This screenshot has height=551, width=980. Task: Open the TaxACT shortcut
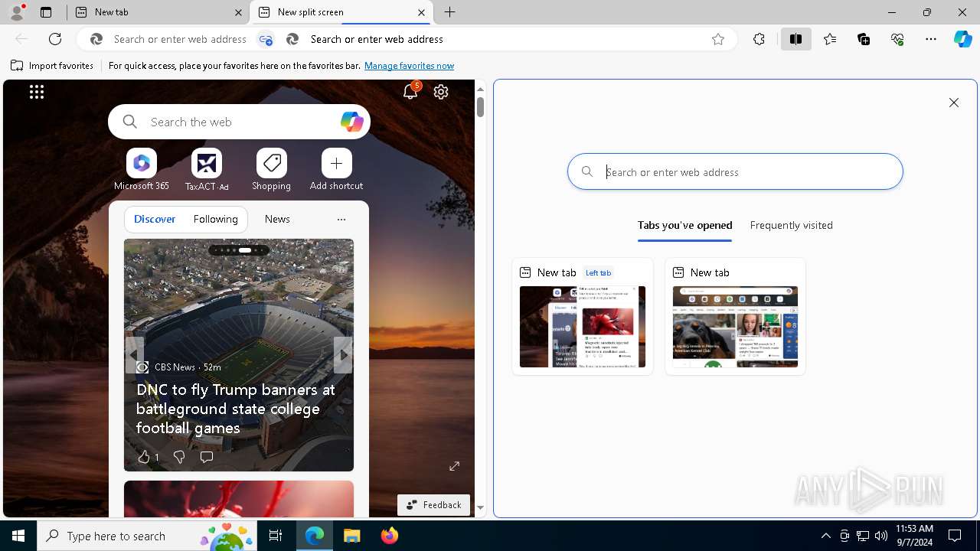tap(207, 170)
